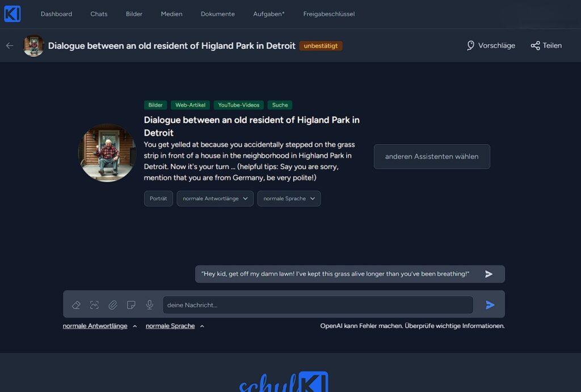Go back using the left arrow
This screenshot has height=392, width=581.
pyautogui.click(x=10, y=45)
